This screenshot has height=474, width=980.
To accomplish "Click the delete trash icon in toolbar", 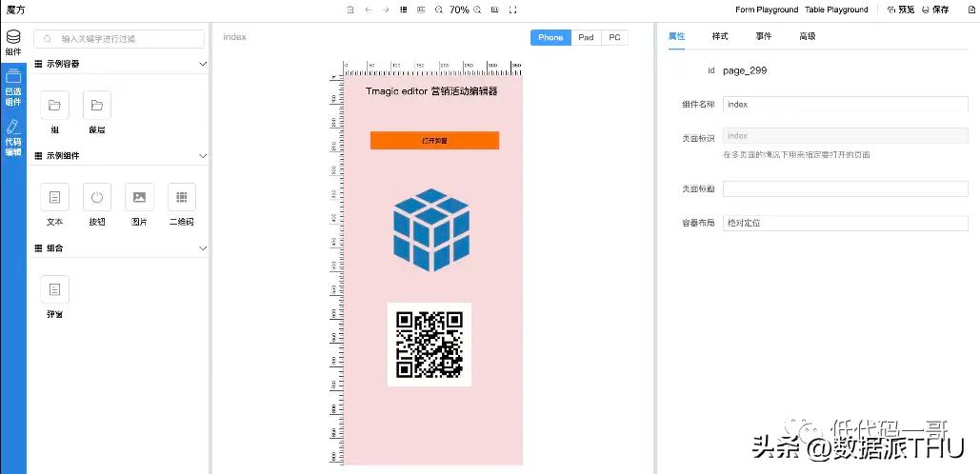I will [350, 10].
